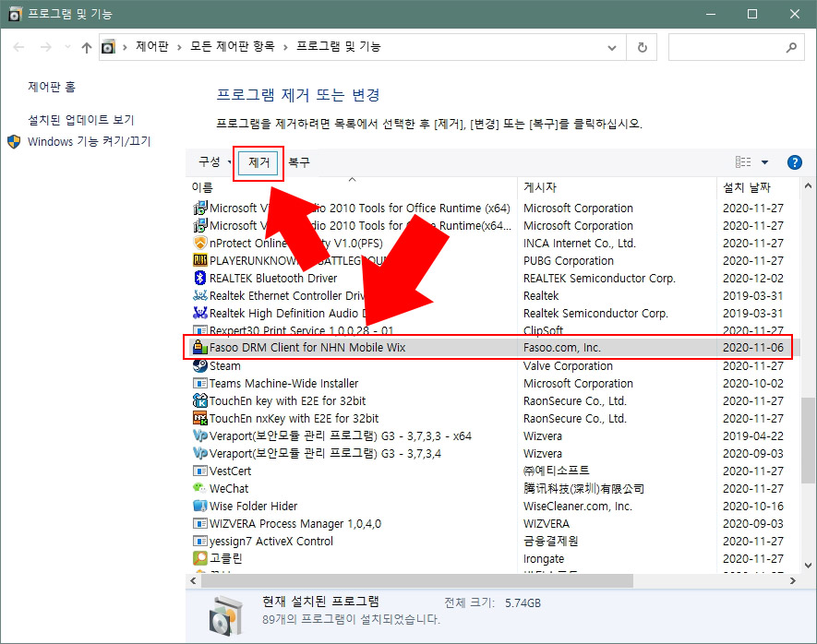817x644 pixels.
Task: Open the view options dropdown arrow
Action: click(x=763, y=161)
